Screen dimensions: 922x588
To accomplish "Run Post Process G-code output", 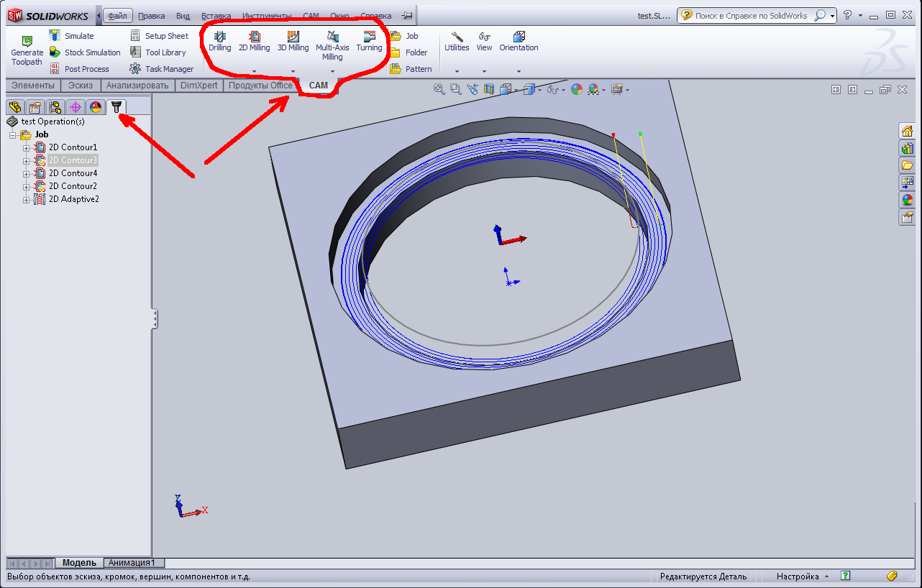I will coord(78,69).
